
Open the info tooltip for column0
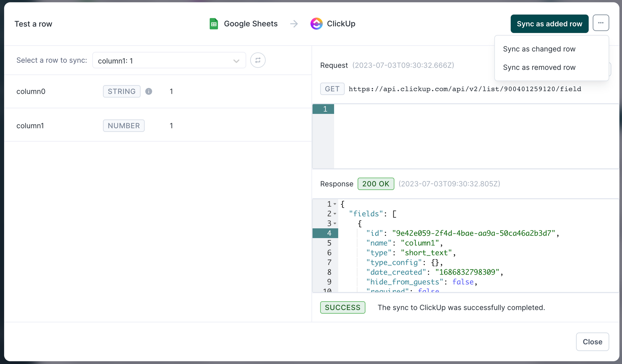click(x=149, y=91)
